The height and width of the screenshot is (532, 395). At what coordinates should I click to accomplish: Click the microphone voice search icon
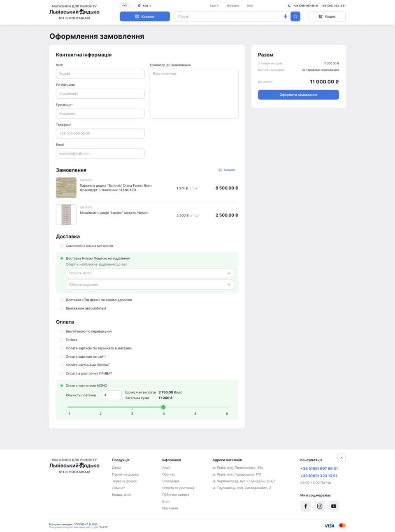tap(286, 16)
